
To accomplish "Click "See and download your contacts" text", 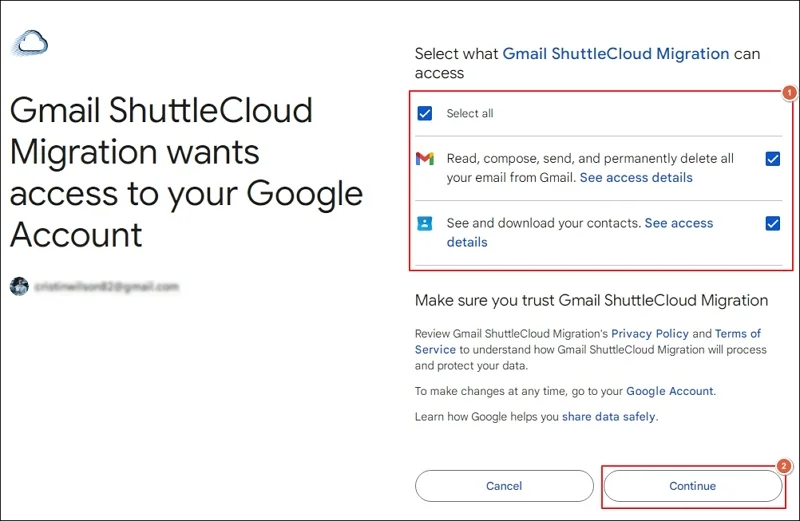I will (543, 223).
